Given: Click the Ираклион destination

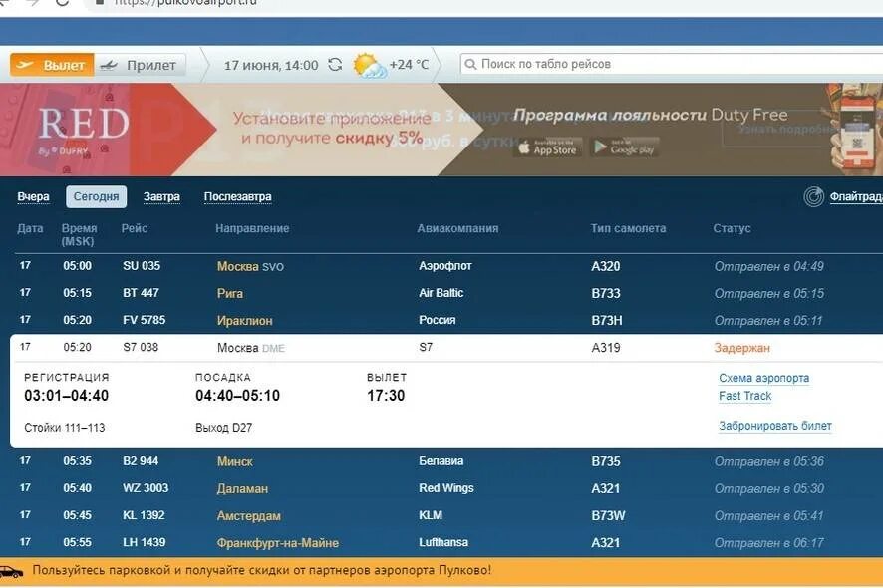Looking at the screenshot, I should tap(244, 321).
